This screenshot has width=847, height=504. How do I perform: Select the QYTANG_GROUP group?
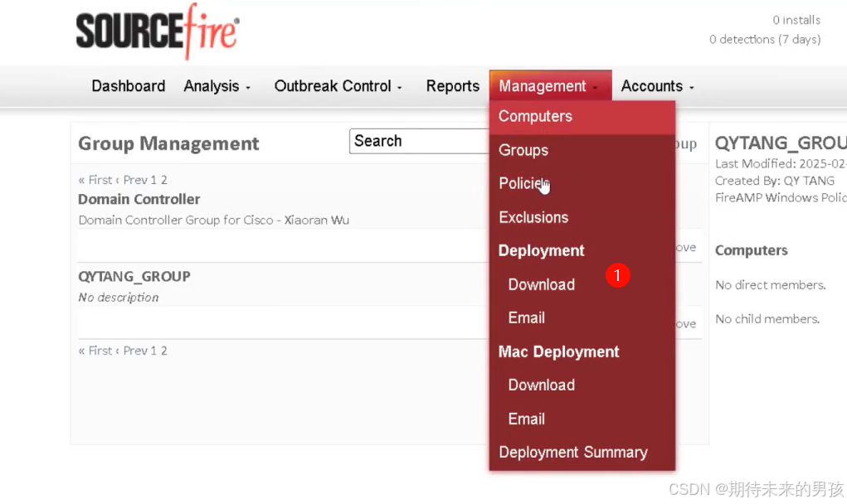click(x=134, y=276)
